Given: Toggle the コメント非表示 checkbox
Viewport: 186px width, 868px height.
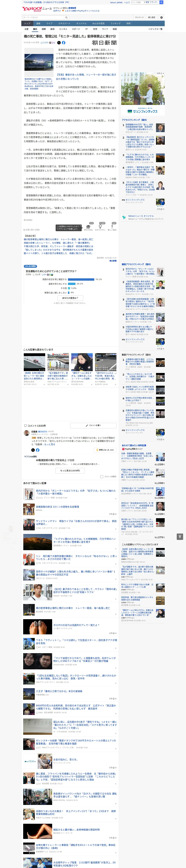Looking at the screenshot, I should 102,477.
